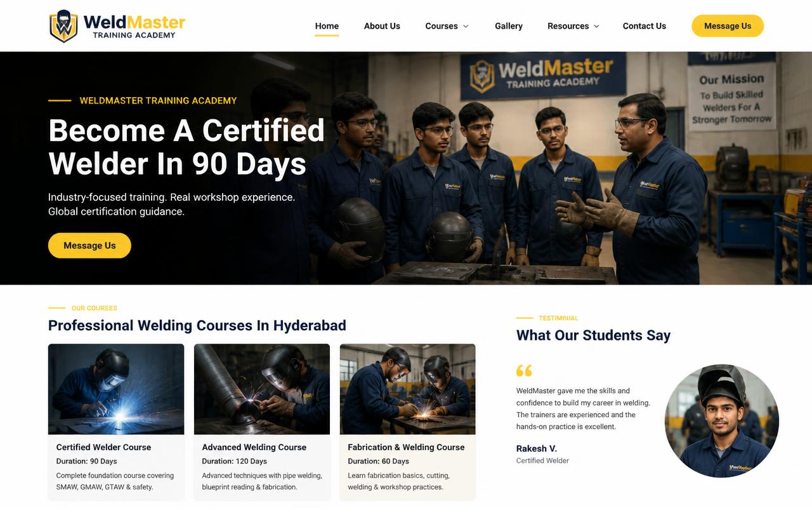Click 'Duration: 90 Days' text
Viewport: 812px width, 508px height.
(x=86, y=461)
